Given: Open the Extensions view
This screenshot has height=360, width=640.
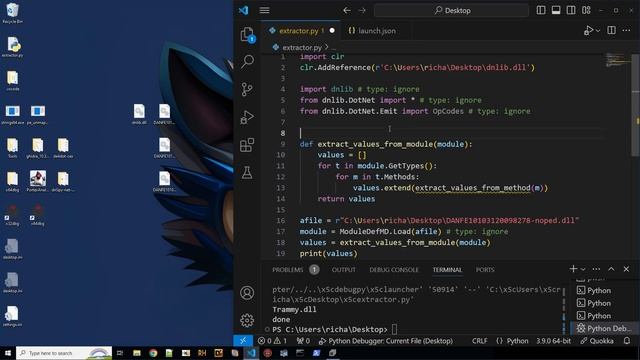Looking at the screenshot, I should [247, 145].
